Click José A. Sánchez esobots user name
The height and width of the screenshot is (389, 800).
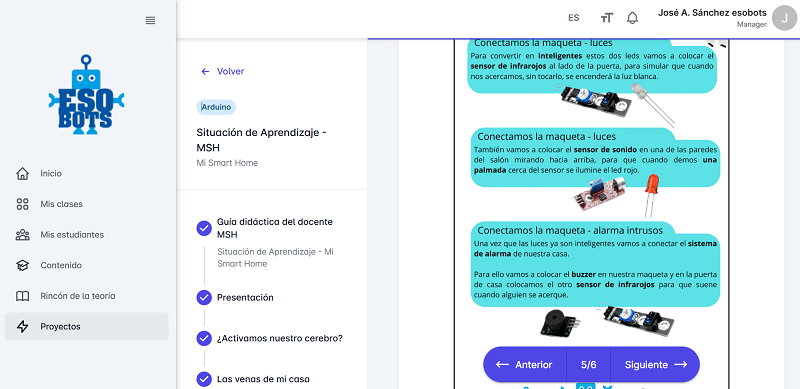(x=712, y=13)
